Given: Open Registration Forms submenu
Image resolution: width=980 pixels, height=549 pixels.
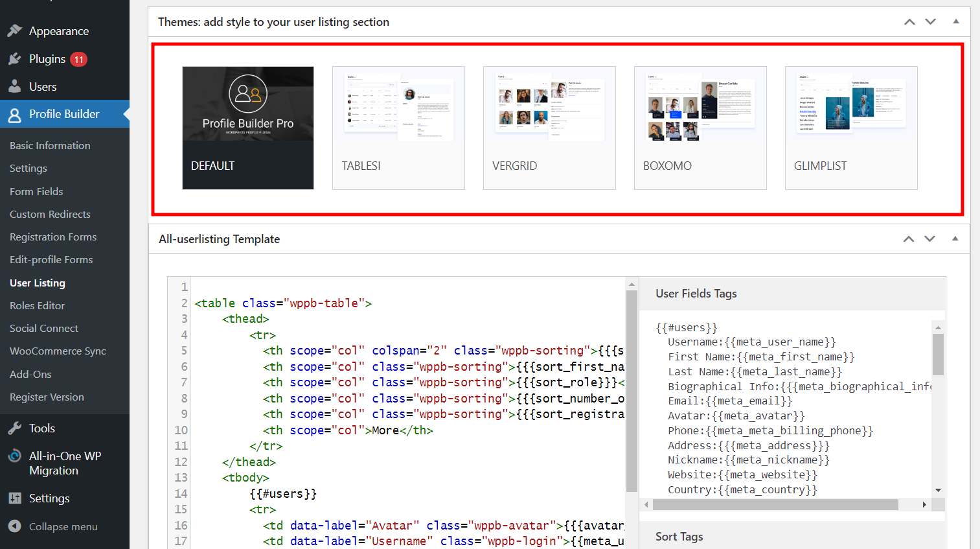Looking at the screenshot, I should [x=53, y=237].
